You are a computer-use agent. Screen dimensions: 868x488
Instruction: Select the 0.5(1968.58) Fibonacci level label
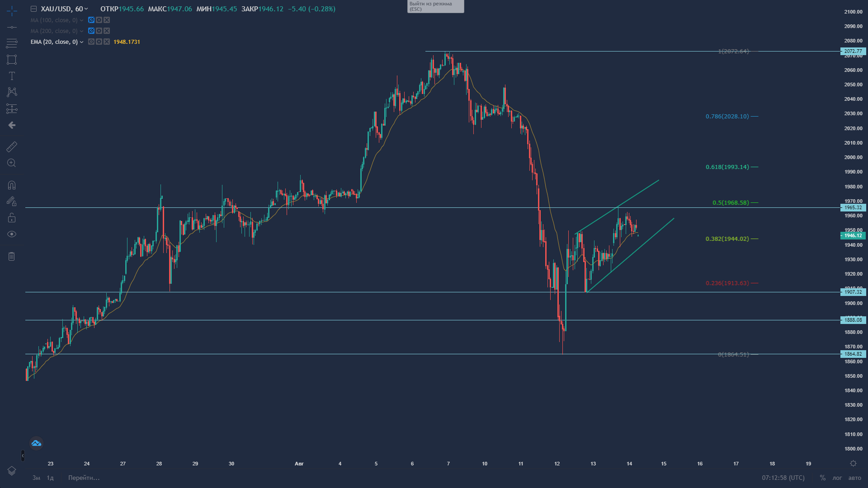point(731,203)
